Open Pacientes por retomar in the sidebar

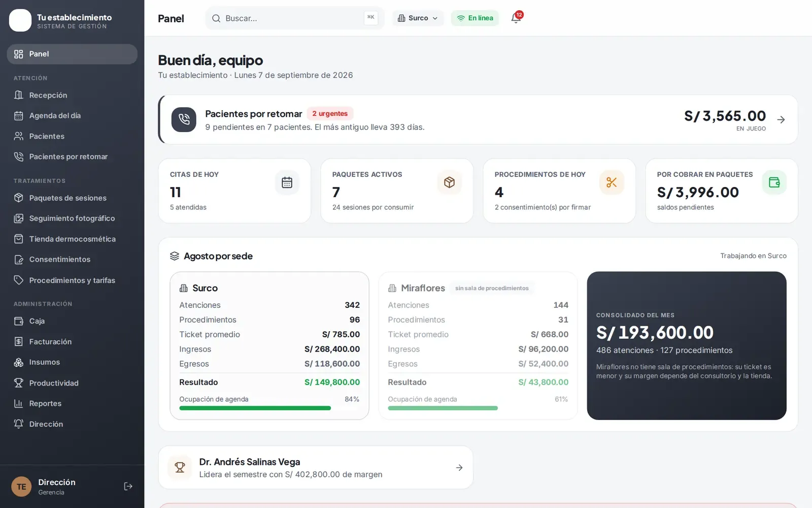72,156
